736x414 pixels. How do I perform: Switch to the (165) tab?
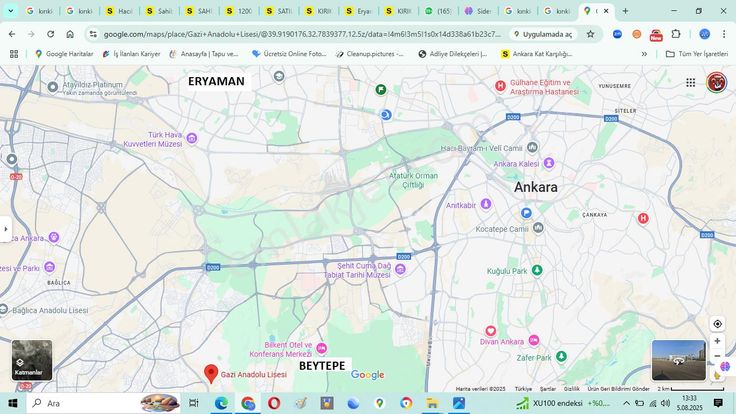tap(438, 11)
